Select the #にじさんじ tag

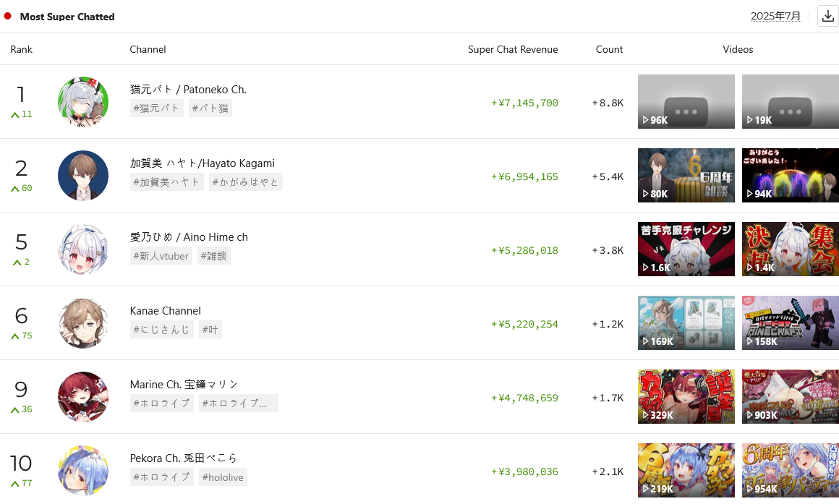coord(161,330)
